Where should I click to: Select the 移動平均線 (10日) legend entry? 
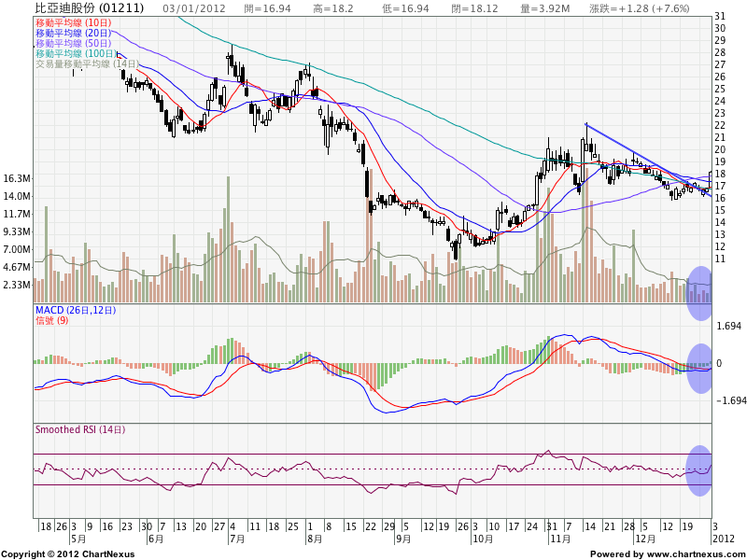coord(74,22)
